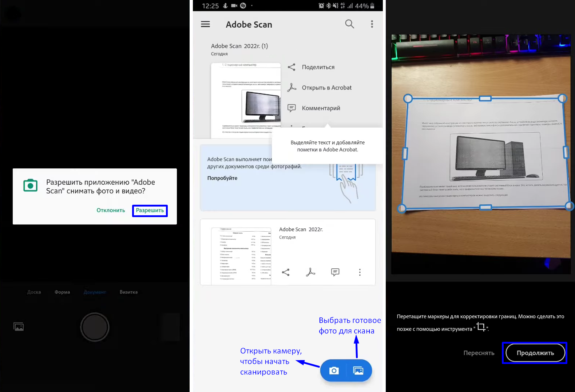The width and height of the screenshot is (575, 392).
Task: Tap Разрешить in the camera permission dialog
Action: (150, 211)
